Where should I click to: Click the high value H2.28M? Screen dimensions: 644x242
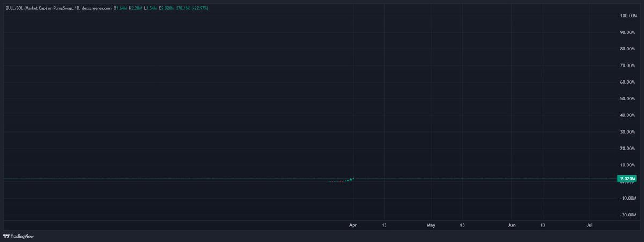pyautogui.click(x=135, y=8)
